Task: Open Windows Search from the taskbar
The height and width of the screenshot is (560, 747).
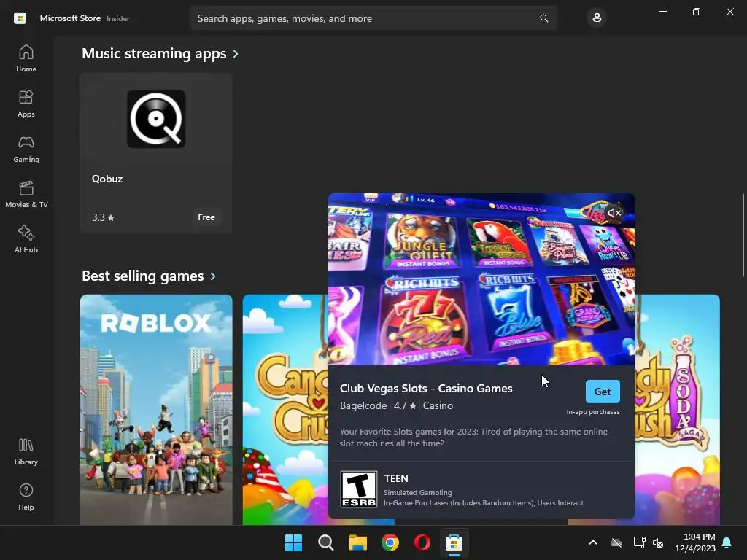Action: click(326, 542)
